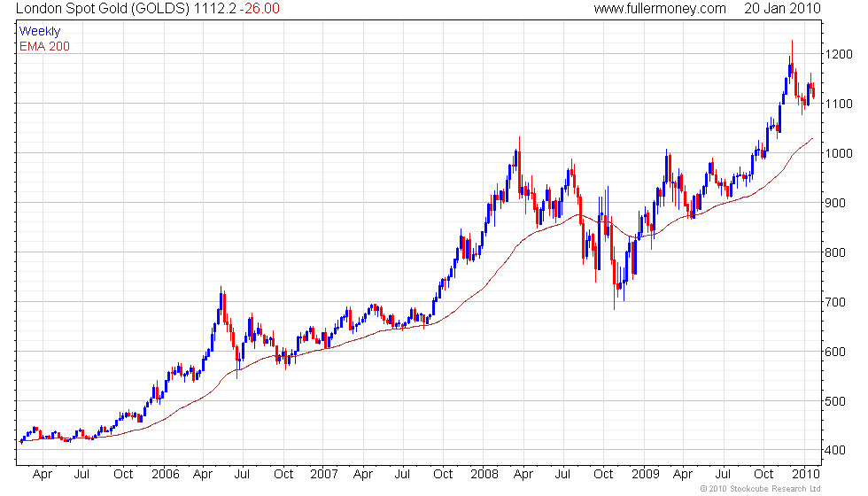Click the 800 price axis label
Viewport: 868px width, 496px height.
coord(835,252)
